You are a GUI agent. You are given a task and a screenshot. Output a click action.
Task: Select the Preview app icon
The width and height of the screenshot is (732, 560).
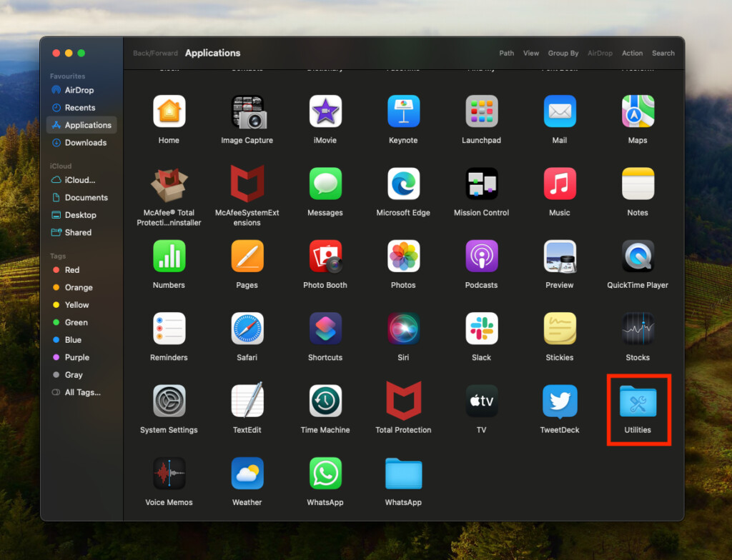[560, 256]
